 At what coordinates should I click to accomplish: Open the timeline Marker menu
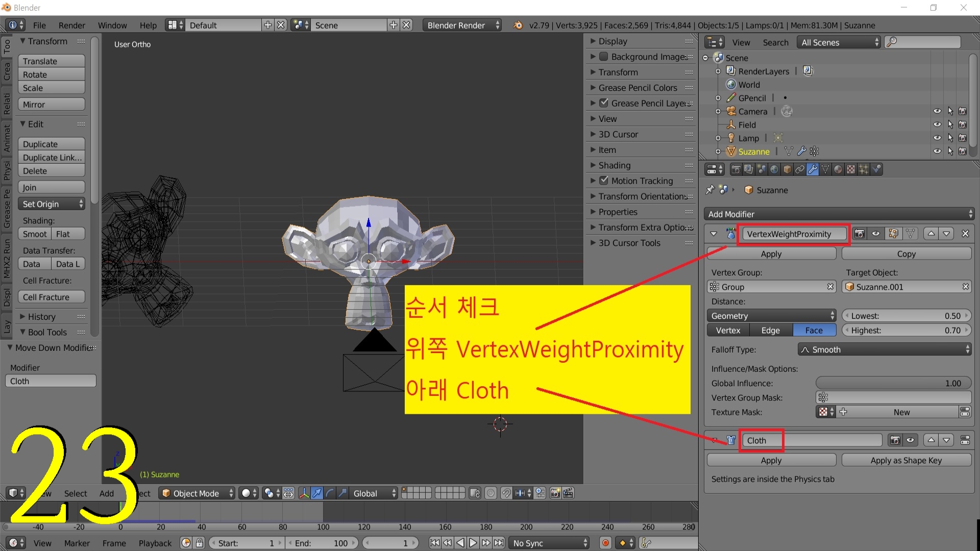77,543
